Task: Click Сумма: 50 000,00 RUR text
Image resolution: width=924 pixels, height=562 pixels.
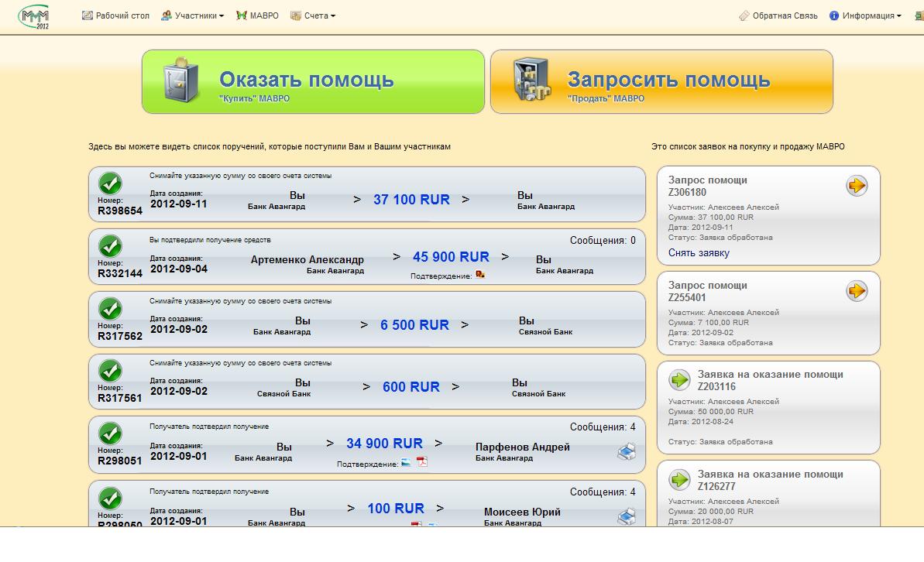Action: [711, 412]
